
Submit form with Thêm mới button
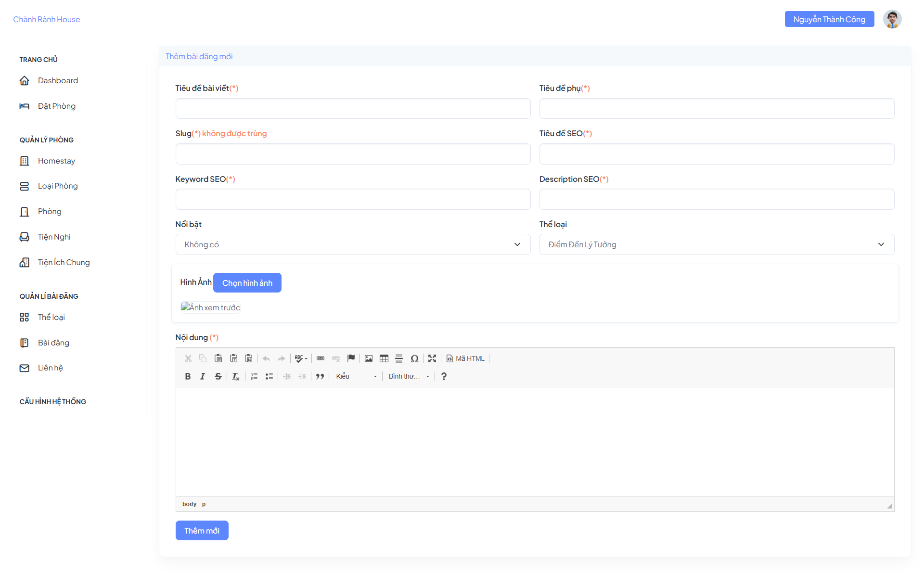click(202, 531)
